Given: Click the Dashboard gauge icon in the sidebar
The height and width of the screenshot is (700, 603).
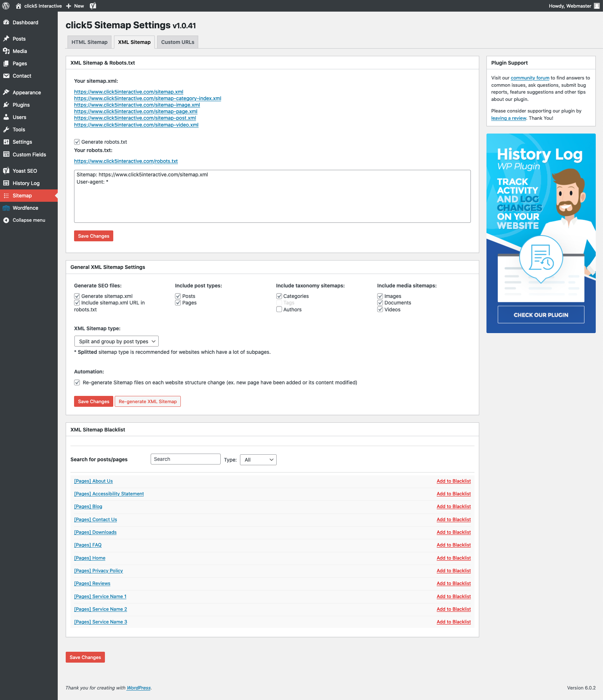Looking at the screenshot, I should pyautogui.click(x=6, y=22).
